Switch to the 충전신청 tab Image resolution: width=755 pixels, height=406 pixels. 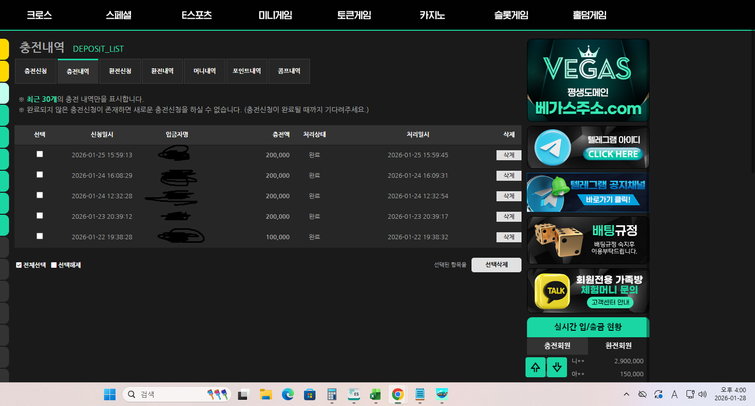pyautogui.click(x=36, y=71)
